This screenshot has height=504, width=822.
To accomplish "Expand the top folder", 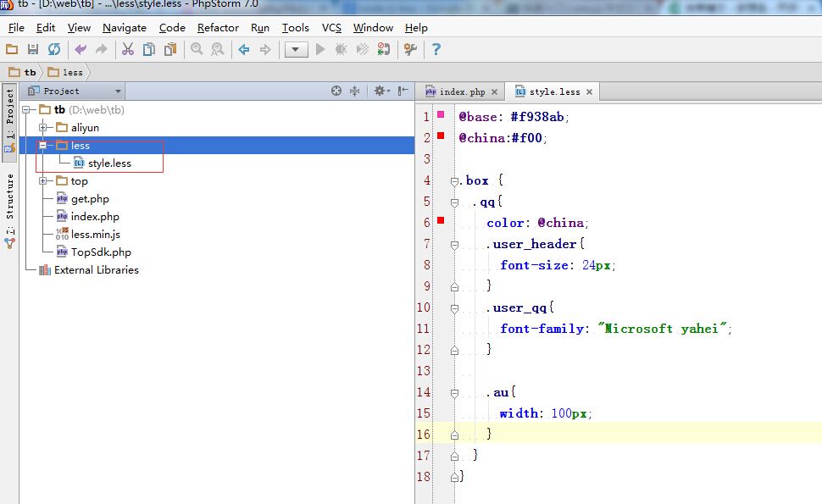I will coord(43,180).
